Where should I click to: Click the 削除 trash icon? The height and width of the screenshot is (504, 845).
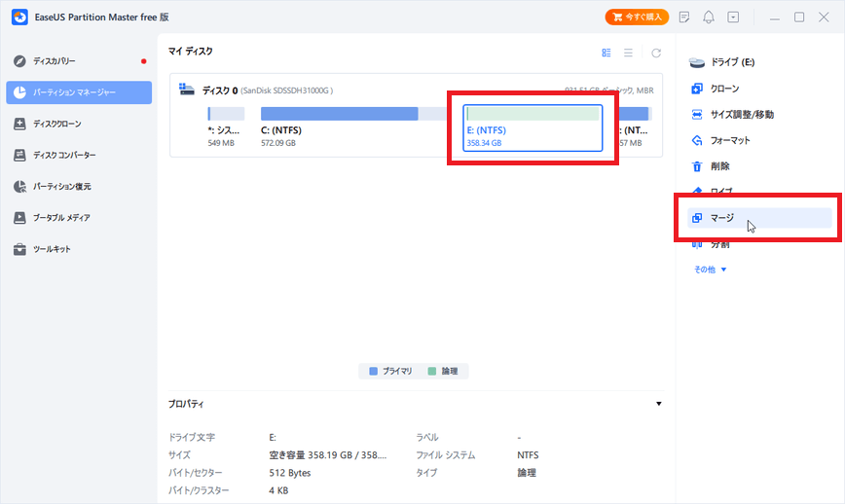pos(697,167)
